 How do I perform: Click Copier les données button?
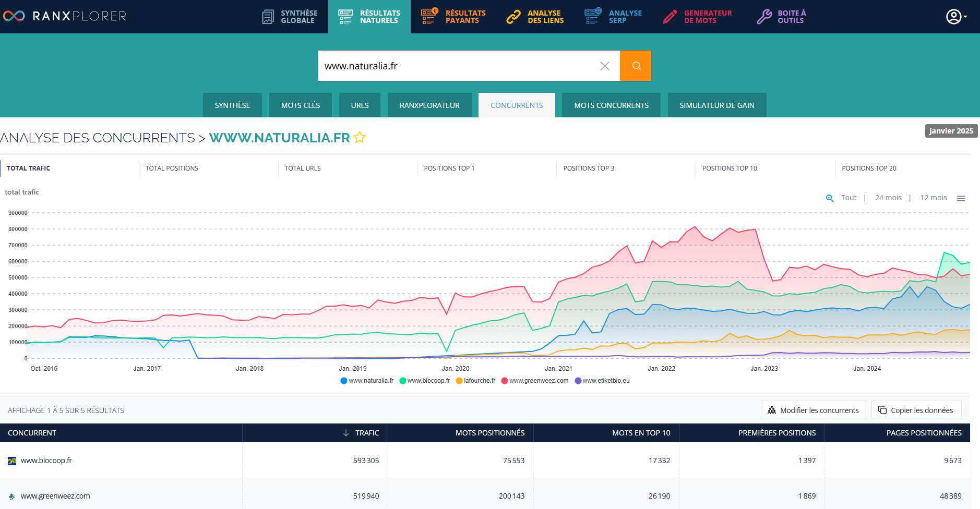pos(916,410)
